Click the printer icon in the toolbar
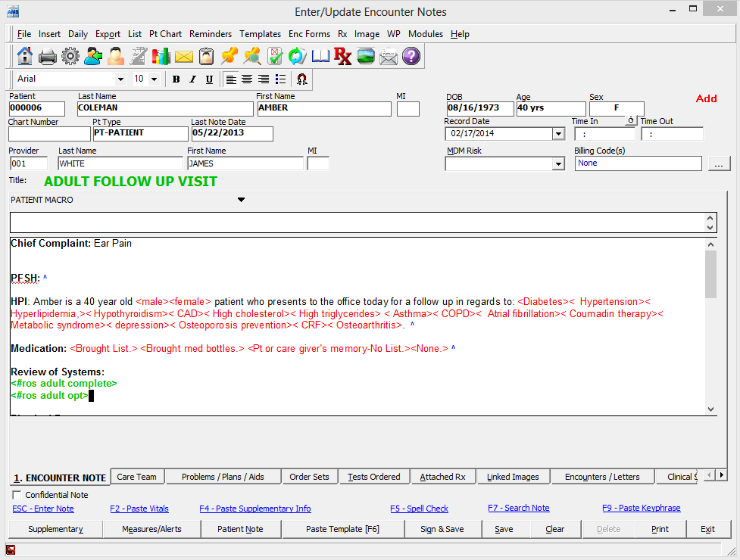 pos(48,56)
